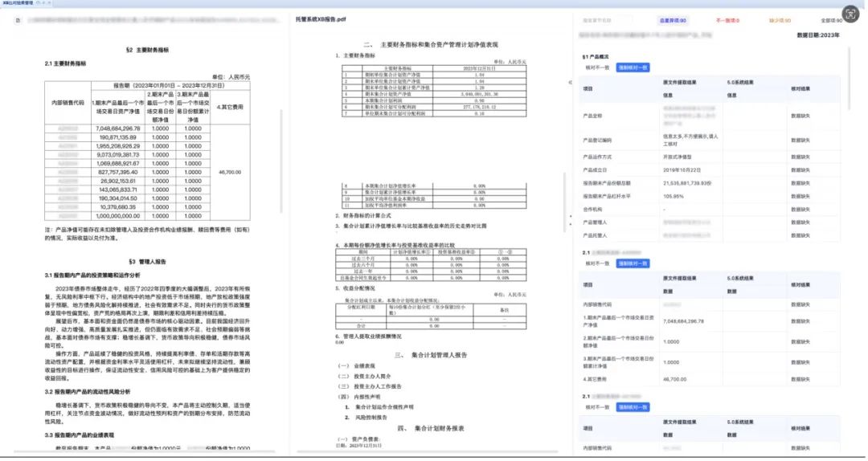Viewport: 868px width, 461px height.
Task: Click the §3 管理人报告 heading in left document
Action: point(147,262)
